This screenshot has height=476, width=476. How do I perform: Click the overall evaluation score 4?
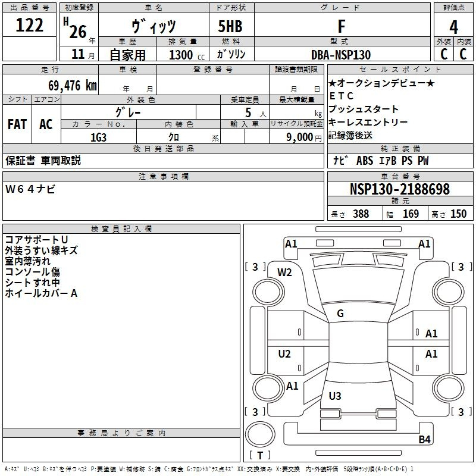[x=453, y=27]
